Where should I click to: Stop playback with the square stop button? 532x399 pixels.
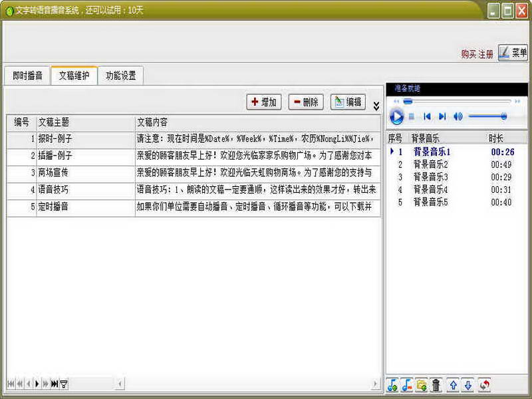point(412,117)
